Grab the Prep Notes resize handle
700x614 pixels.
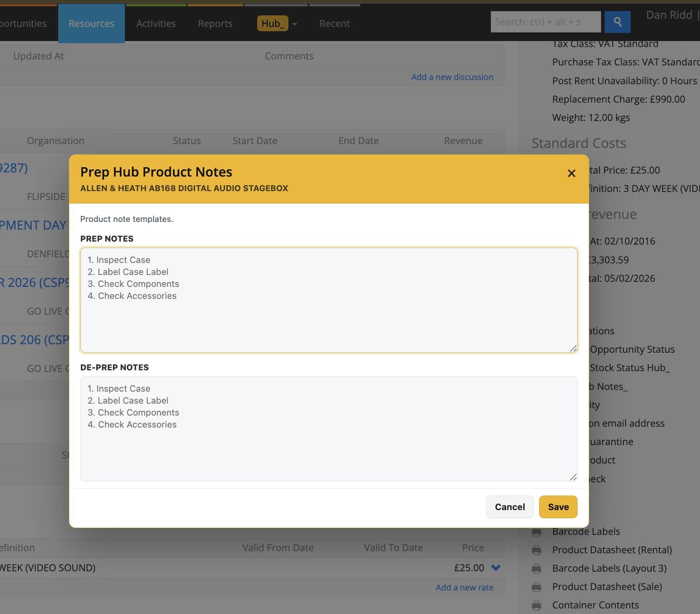(x=573, y=348)
